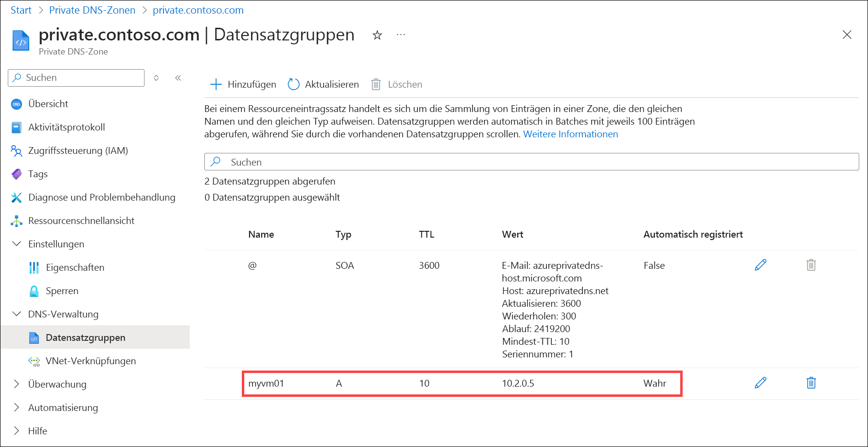Click the Tags purple tag icon
Image resolution: width=868 pixels, height=447 pixels.
coord(17,174)
